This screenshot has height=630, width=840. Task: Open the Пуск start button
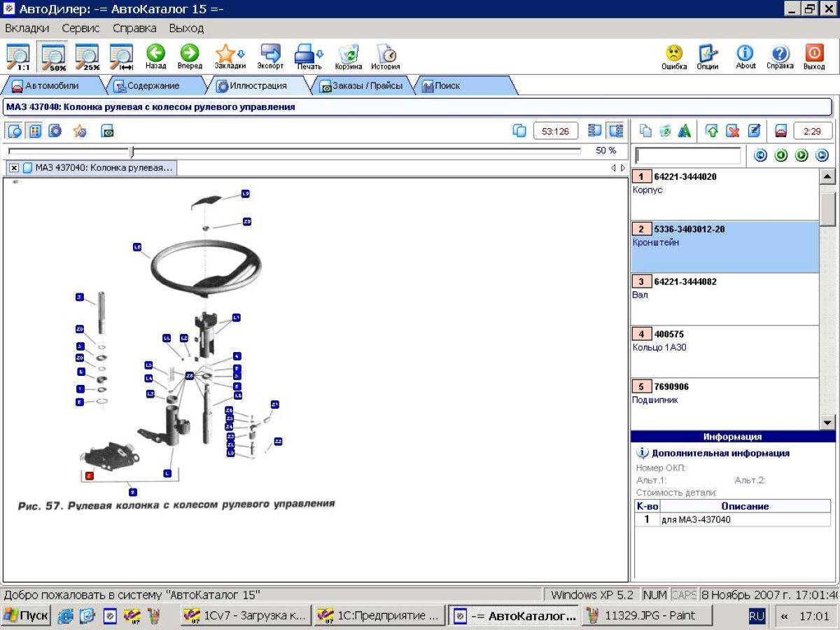point(26,616)
